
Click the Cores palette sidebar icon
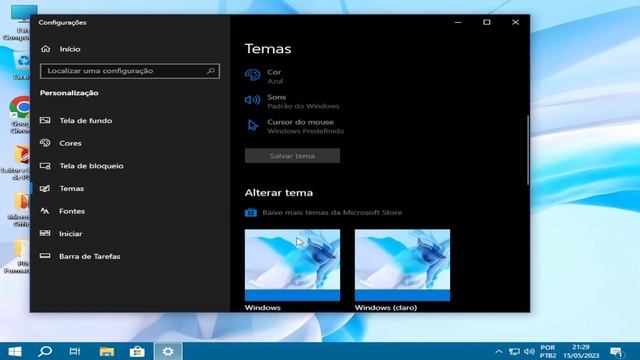tap(45, 143)
